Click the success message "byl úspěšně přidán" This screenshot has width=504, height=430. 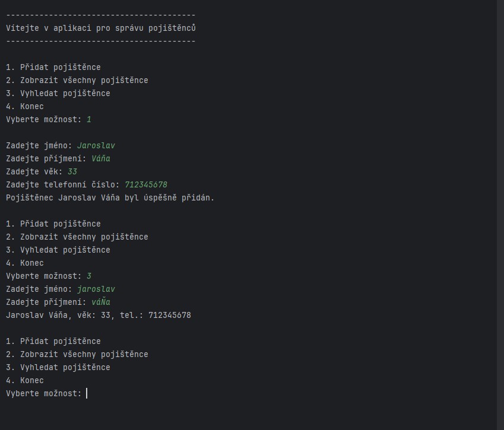(169, 198)
